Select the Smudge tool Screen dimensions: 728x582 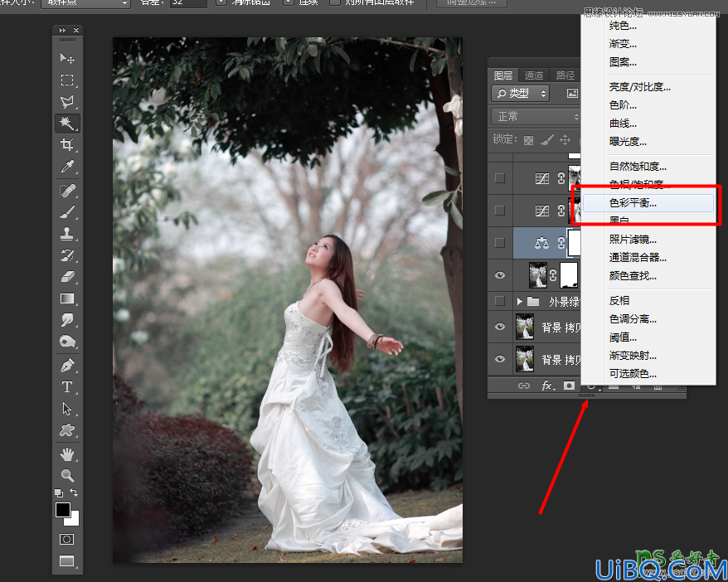[67, 320]
